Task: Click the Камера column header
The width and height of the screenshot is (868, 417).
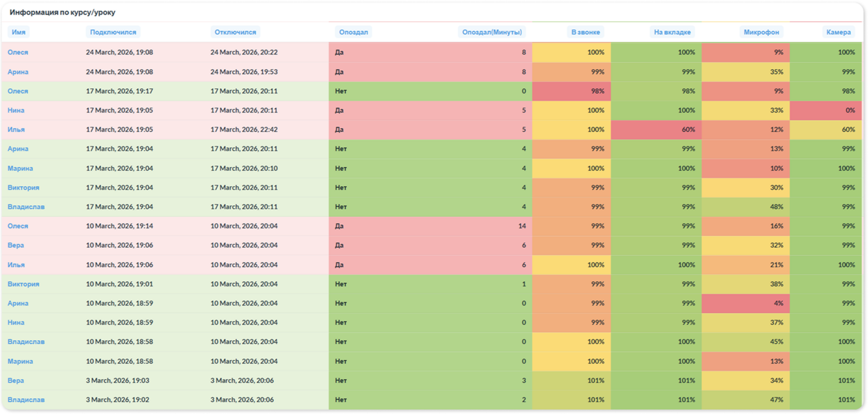Action: click(839, 32)
